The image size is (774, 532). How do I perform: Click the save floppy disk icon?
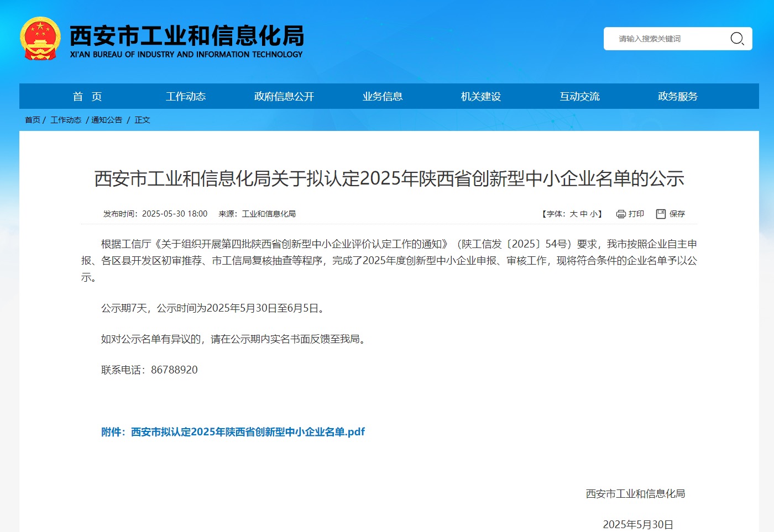[x=661, y=214]
